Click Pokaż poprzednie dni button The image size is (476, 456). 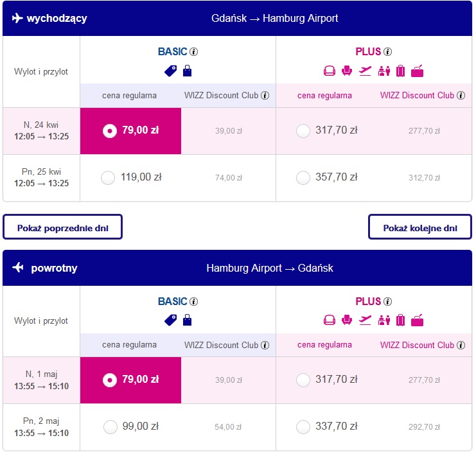pyautogui.click(x=62, y=227)
